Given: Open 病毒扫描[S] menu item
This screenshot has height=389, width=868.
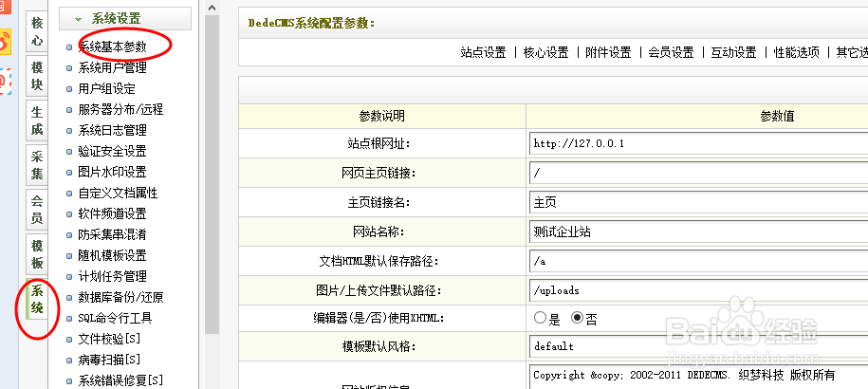Looking at the screenshot, I should [109, 360].
